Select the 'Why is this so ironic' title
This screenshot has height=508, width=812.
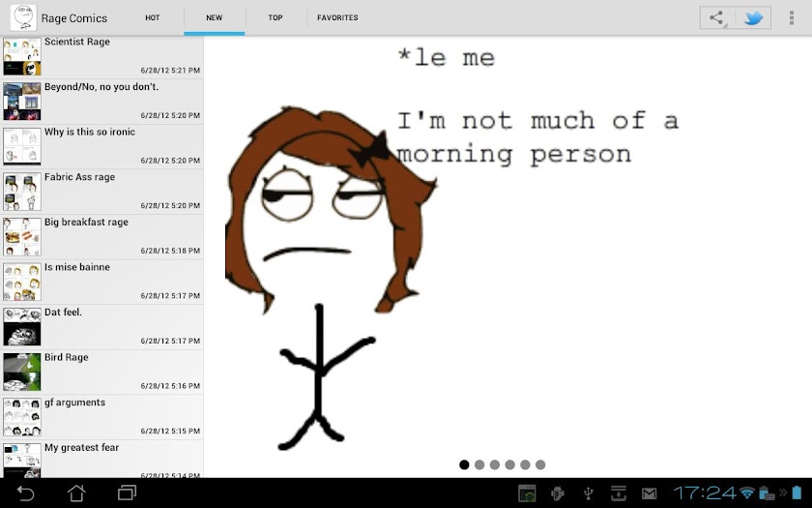point(90,132)
